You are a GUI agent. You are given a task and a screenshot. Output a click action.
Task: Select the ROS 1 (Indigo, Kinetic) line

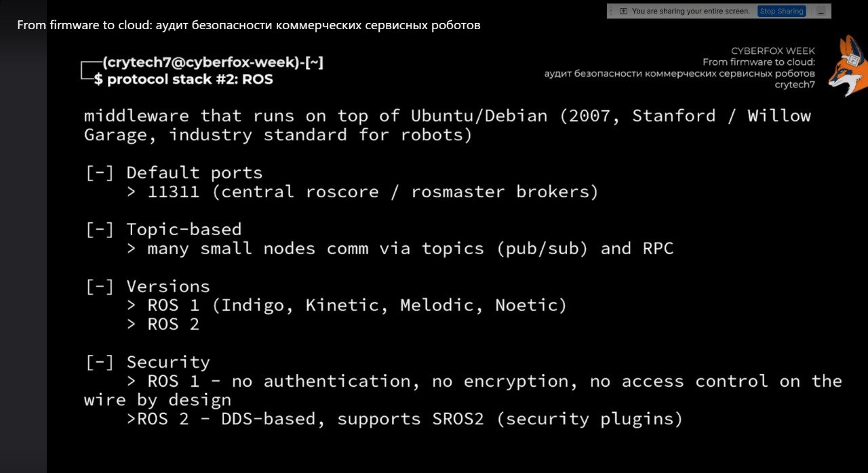tap(347, 306)
